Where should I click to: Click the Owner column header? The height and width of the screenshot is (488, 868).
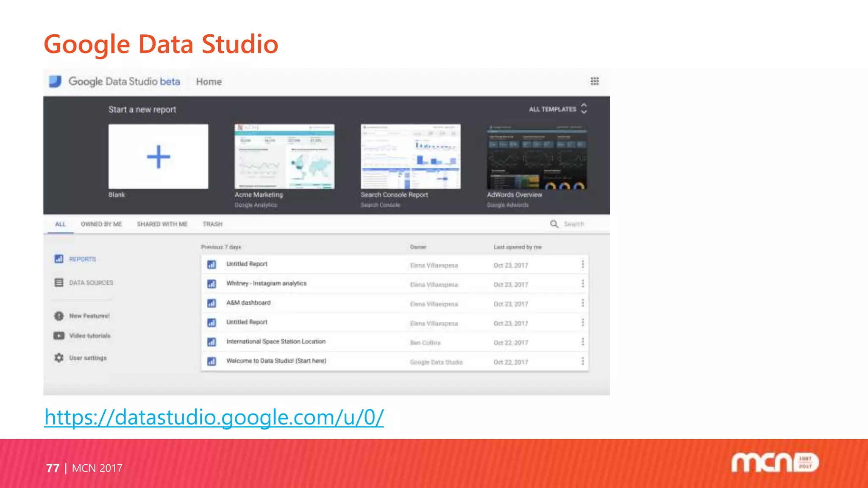[418, 247]
